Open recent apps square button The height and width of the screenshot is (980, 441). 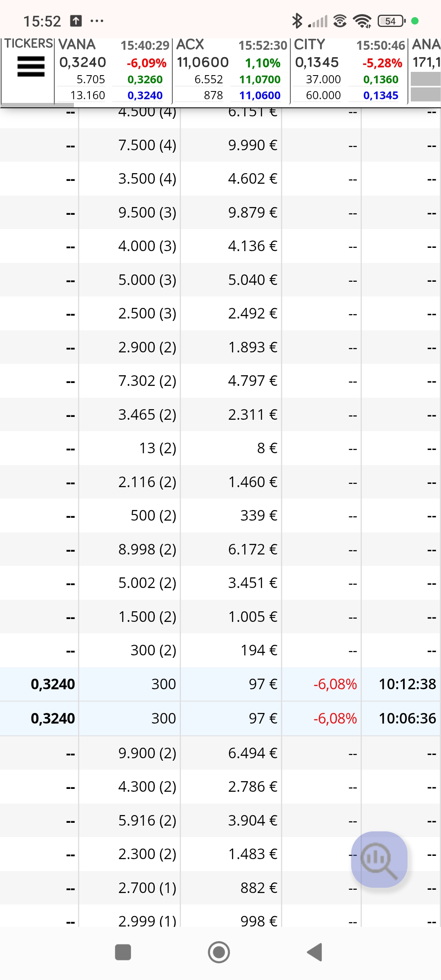[x=123, y=952]
